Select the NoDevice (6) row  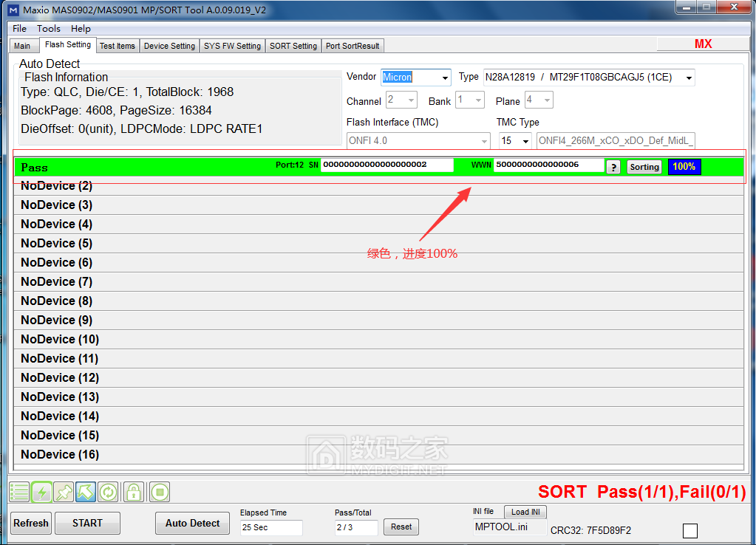point(378,263)
